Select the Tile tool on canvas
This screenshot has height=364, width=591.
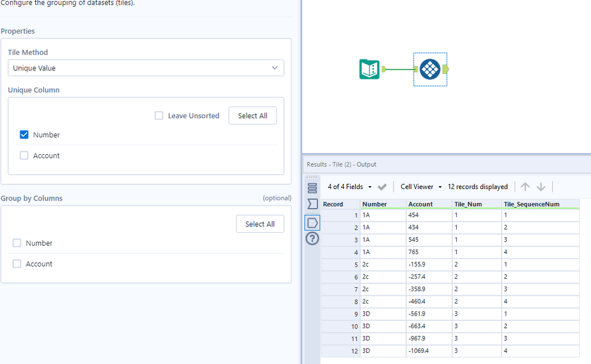click(430, 69)
